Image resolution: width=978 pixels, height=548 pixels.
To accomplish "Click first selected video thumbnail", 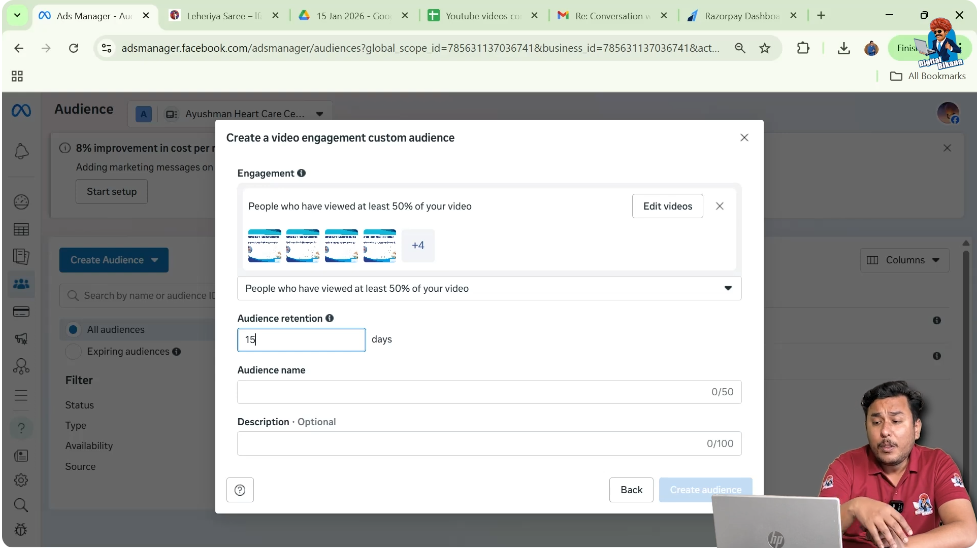I will pos(264,246).
